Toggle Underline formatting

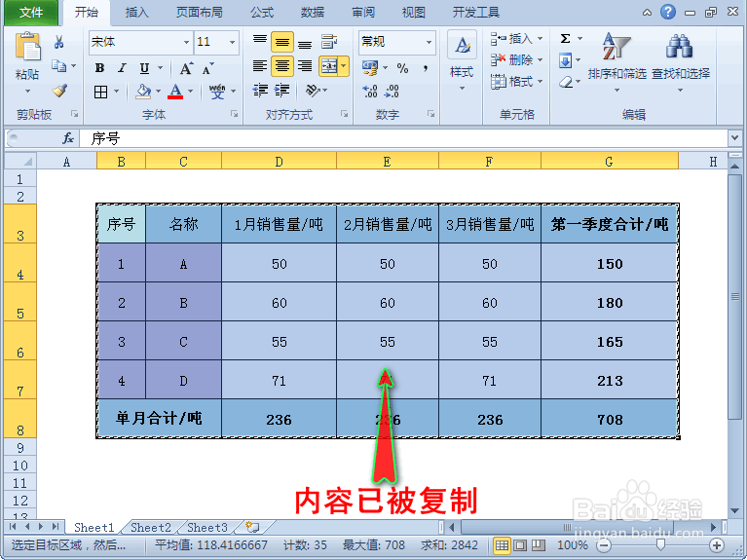[x=144, y=68]
